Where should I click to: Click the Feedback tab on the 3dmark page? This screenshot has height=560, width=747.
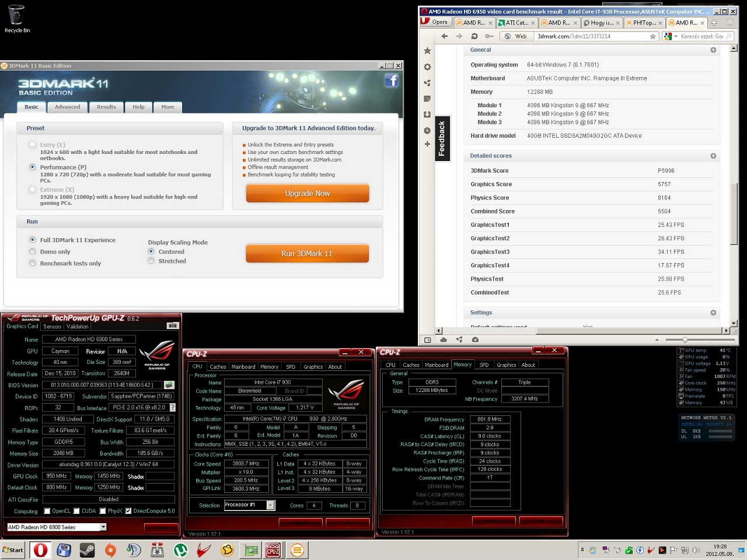pyautogui.click(x=442, y=138)
